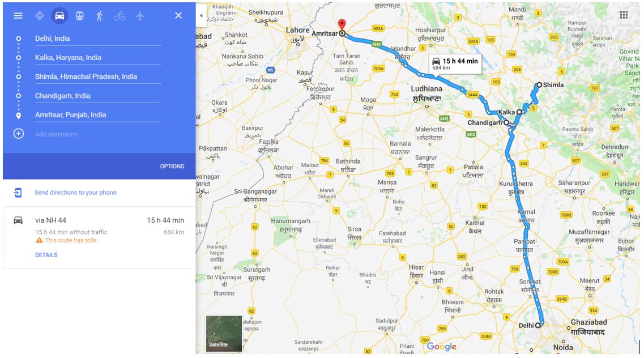Select flights airplane mode
Viewport: 644px width, 358px height.
point(140,16)
